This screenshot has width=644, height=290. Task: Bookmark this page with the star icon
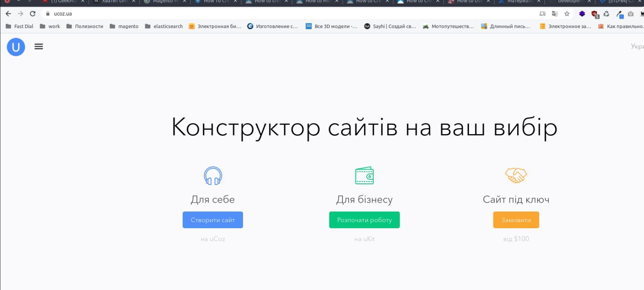click(567, 14)
